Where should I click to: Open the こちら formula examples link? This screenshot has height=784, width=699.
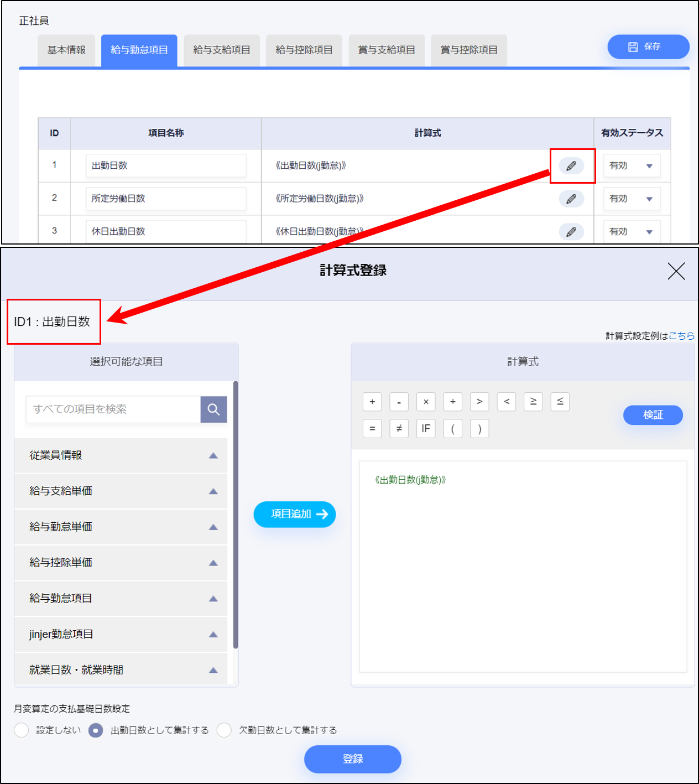(x=681, y=336)
